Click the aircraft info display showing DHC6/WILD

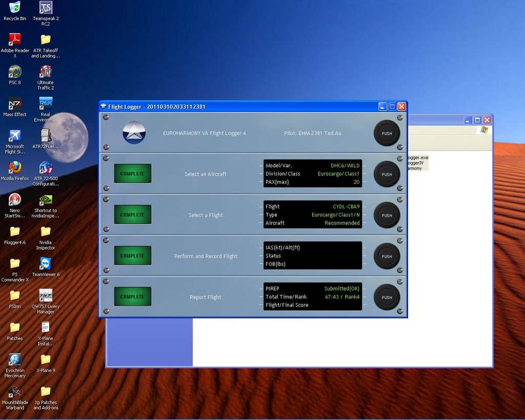pyautogui.click(x=312, y=174)
